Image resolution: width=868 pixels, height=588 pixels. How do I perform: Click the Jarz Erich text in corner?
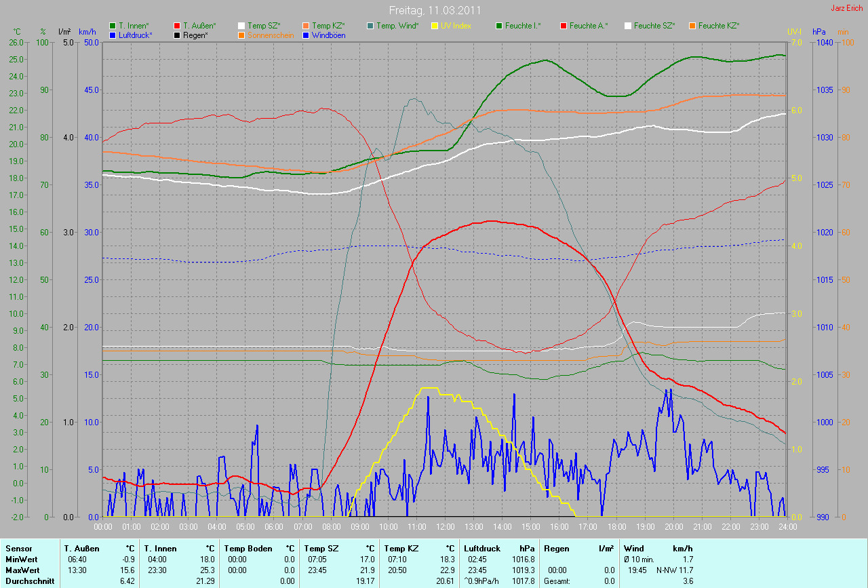[x=846, y=8]
